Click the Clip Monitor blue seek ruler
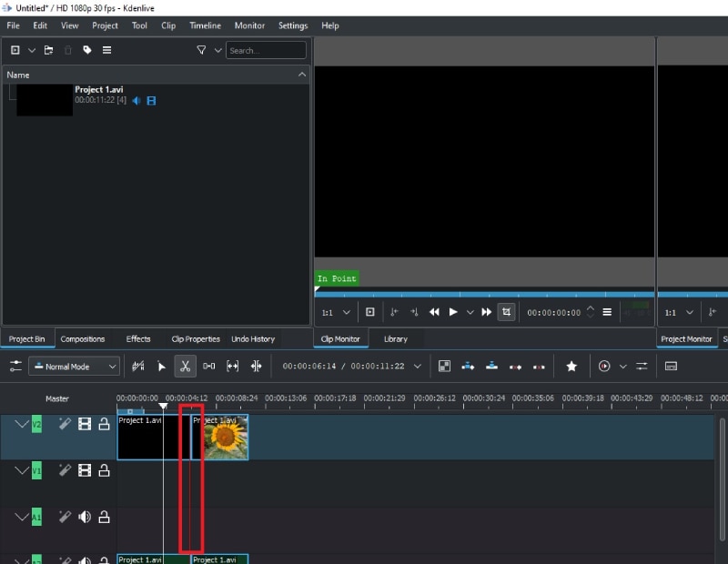 tap(485, 295)
